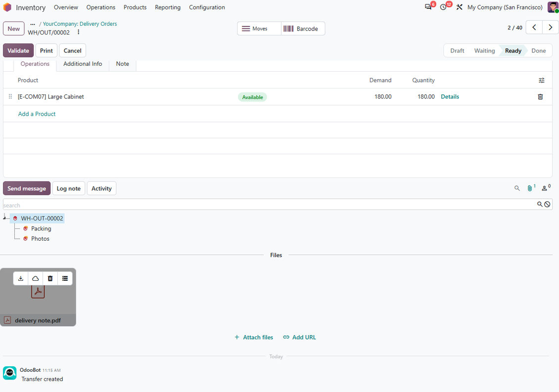Select the Operations tab
This screenshot has height=392, width=559.
click(x=35, y=64)
